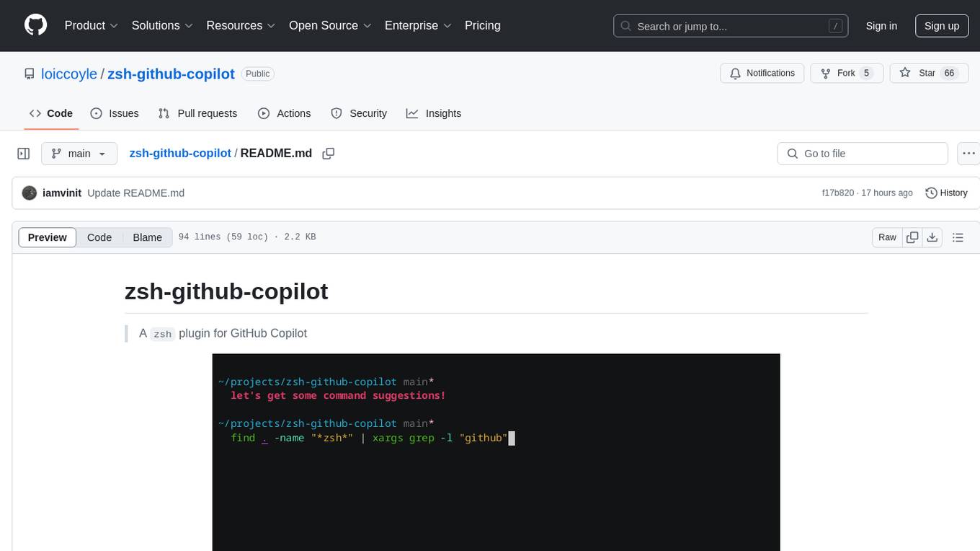980x551 pixels.
Task: Expand the Product menu
Action: (x=92, y=25)
